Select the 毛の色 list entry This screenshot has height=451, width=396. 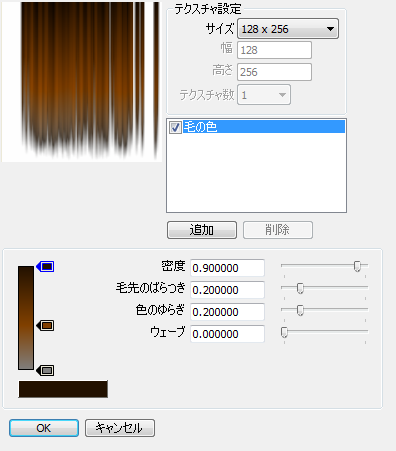257,127
